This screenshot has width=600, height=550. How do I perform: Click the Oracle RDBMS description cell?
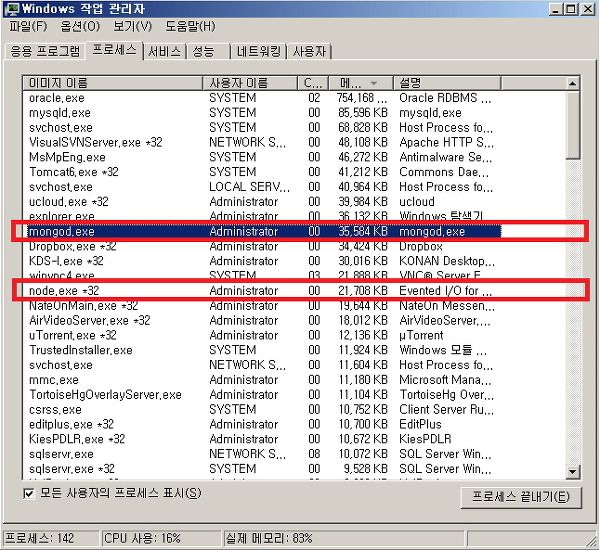(x=445, y=98)
